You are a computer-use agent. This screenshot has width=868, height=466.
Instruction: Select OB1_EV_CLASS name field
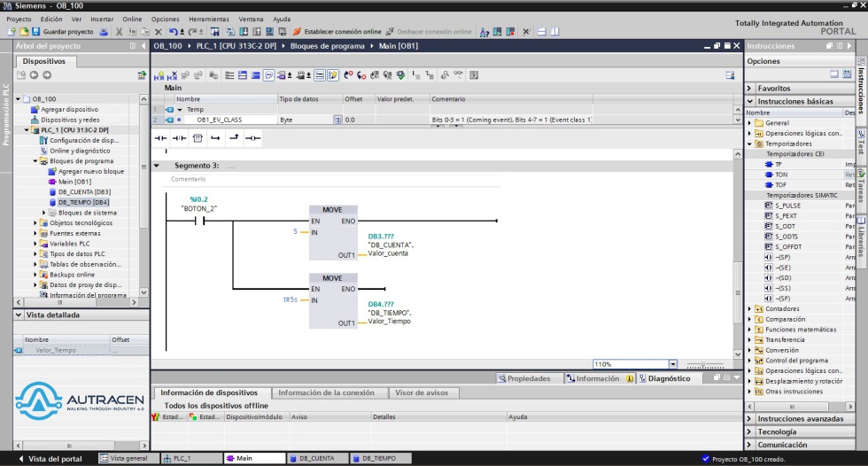(232, 120)
